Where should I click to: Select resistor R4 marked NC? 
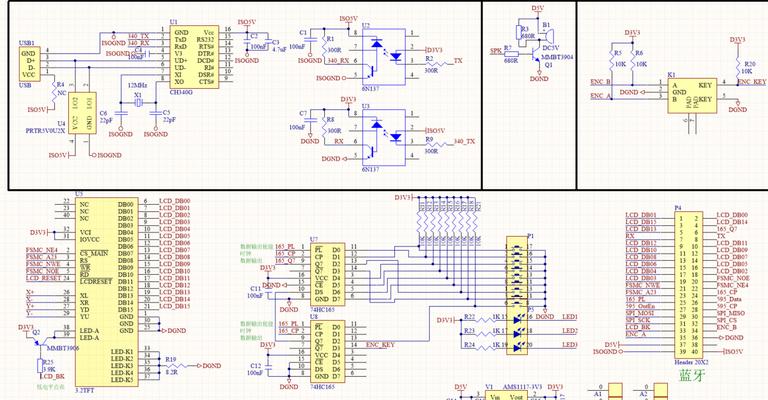[x=54, y=93]
